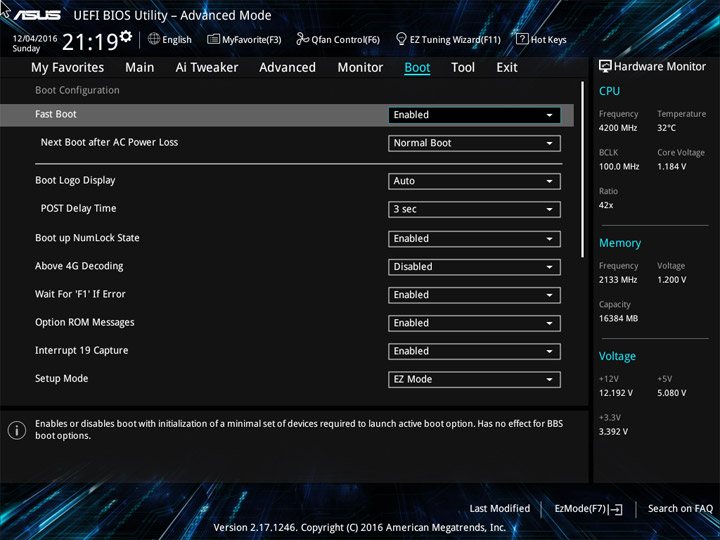
Task: Click the globe language icon
Action: (154, 39)
